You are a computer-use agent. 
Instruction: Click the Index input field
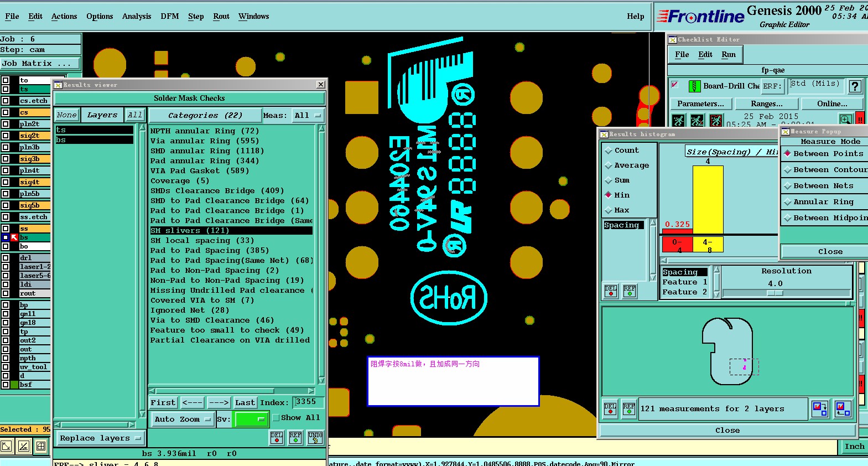309,402
